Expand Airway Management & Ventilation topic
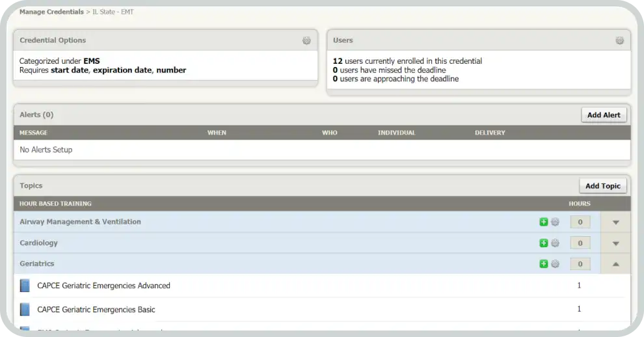644x337 pixels. [616, 222]
